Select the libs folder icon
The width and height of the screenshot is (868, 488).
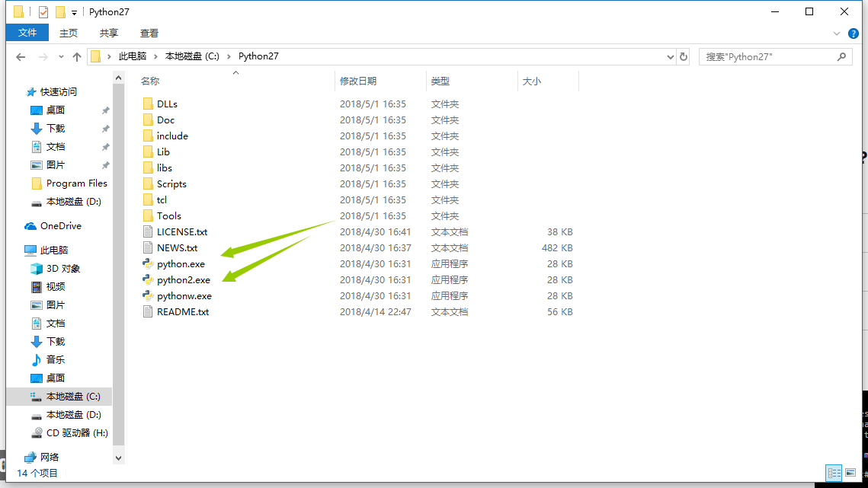click(148, 168)
